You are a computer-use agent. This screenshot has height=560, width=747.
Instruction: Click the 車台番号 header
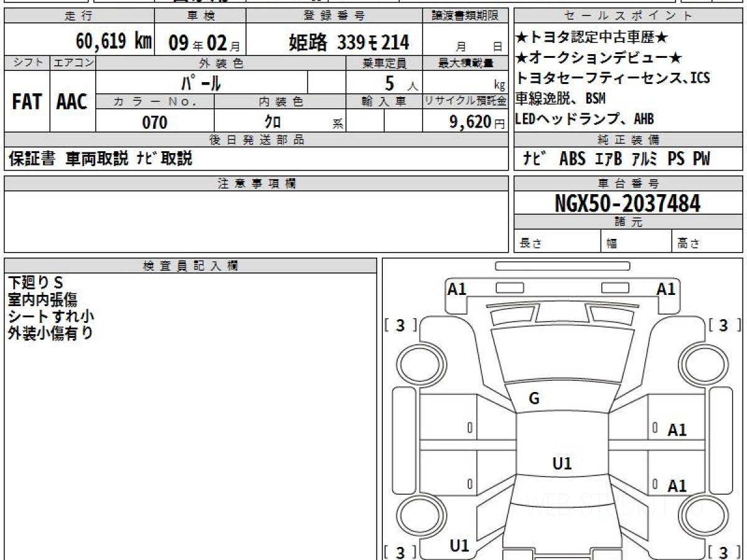click(x=629, y=184)
